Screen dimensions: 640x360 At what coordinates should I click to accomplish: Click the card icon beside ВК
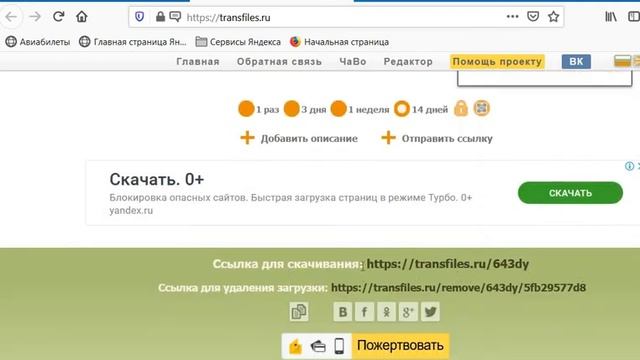click(622, 62)
